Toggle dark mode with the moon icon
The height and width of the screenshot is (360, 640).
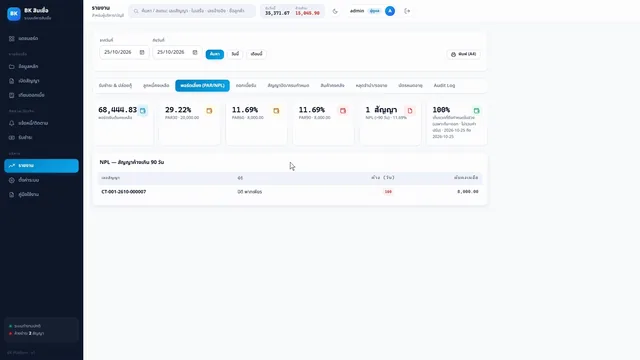click(x=335, y=11)
